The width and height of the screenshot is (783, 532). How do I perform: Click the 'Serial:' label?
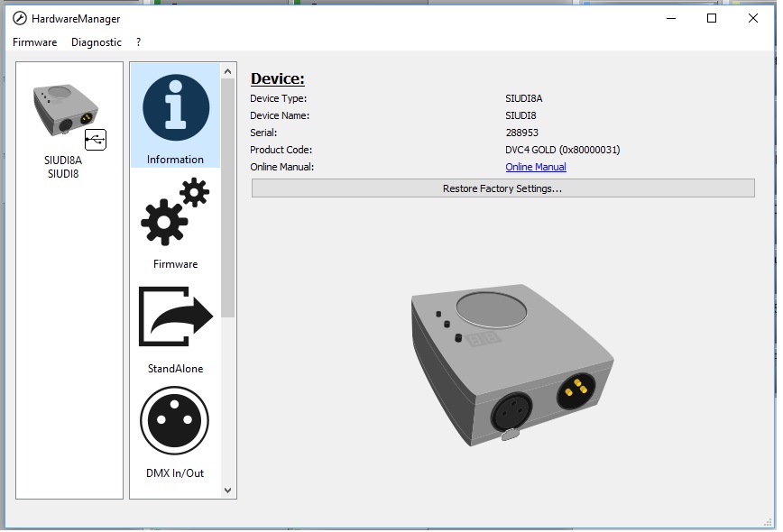(x=263, y=133)
